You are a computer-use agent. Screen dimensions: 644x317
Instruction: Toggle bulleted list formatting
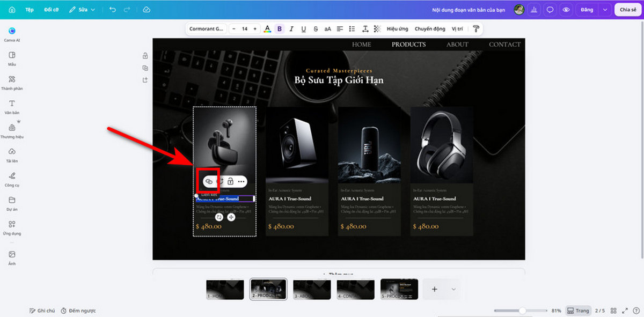tap(352, 29)
